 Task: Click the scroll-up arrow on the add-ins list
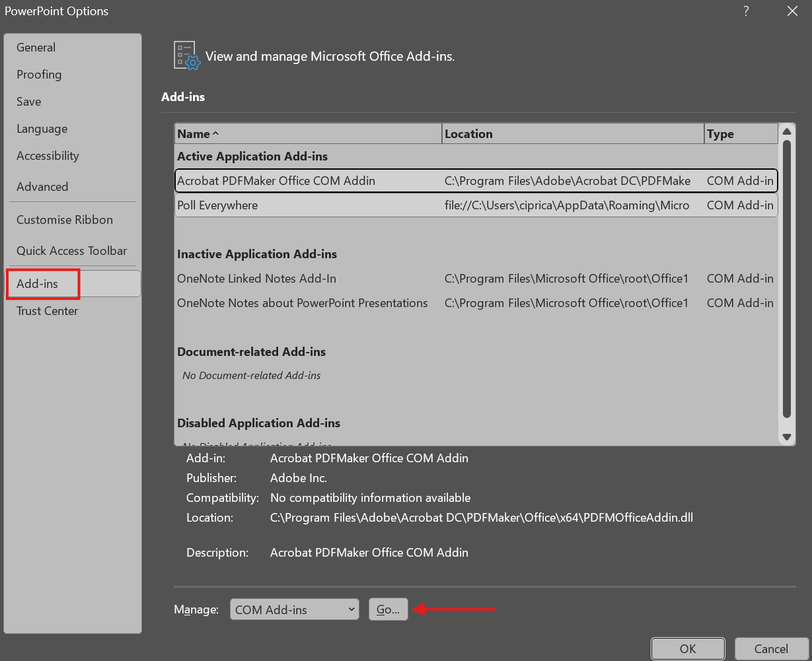(787, 131)
